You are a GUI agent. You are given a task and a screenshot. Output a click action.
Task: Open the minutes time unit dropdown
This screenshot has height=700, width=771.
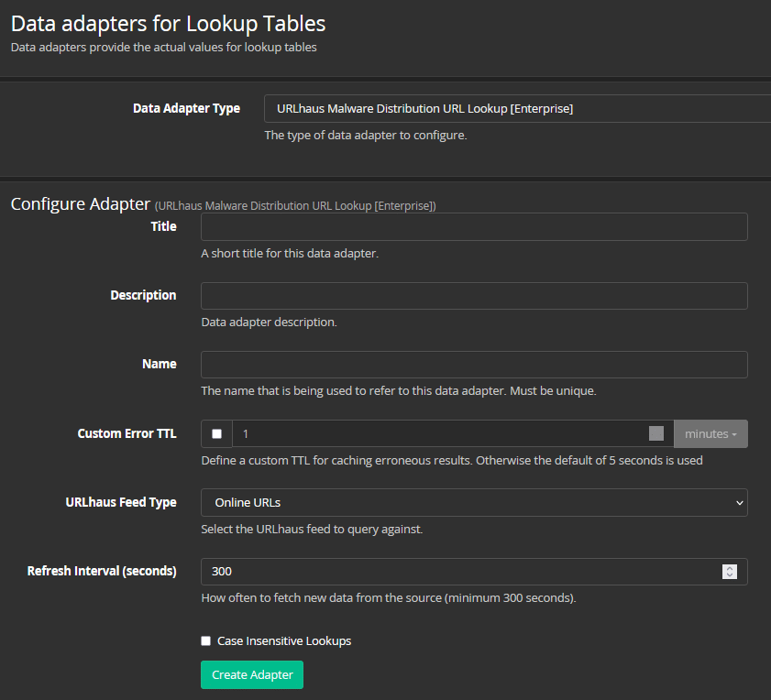[710, 434]
